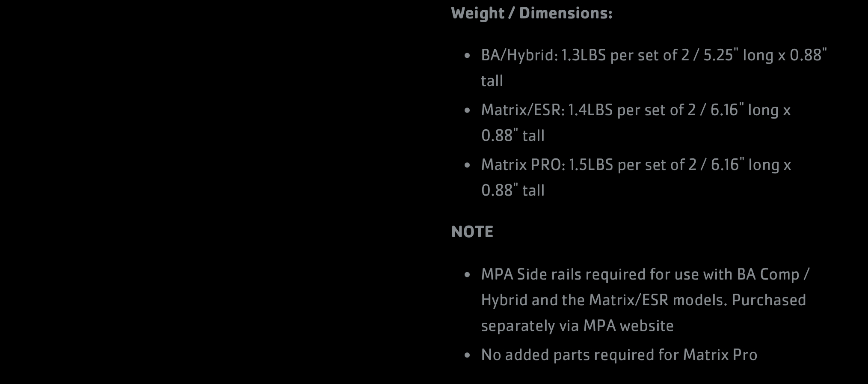Click the bullet point before Matrix PRO

467,165
